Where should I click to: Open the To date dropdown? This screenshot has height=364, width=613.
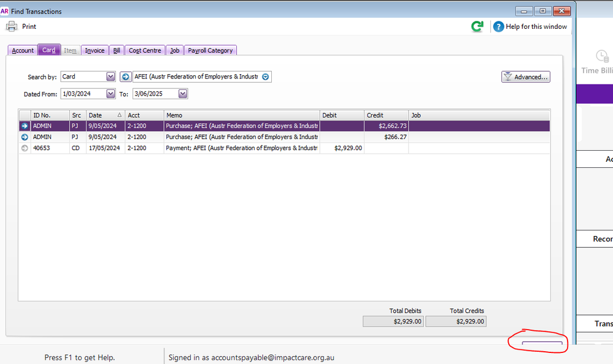(182, 94)
